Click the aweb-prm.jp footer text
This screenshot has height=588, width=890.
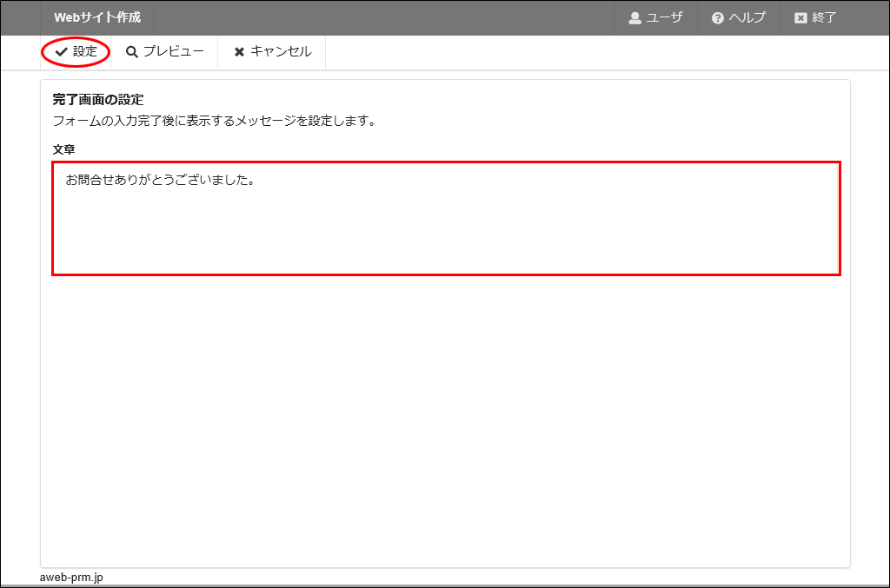[x=71, y=578]
